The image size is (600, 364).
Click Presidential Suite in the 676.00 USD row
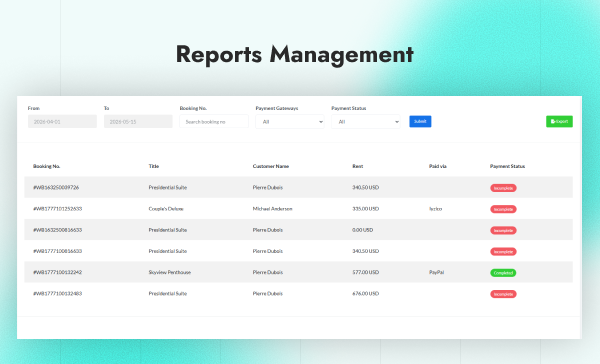tap(168, 294)
